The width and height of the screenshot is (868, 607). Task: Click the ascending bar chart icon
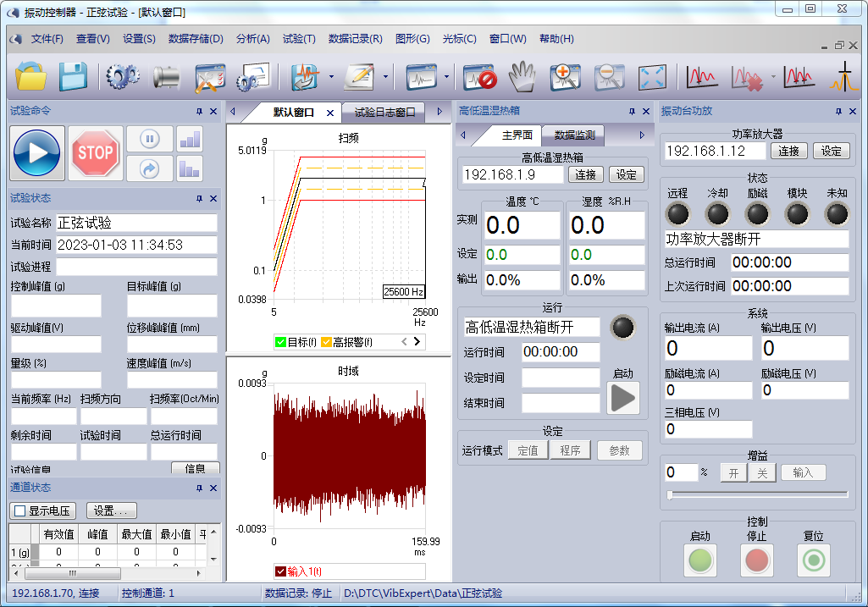(190, 138)
